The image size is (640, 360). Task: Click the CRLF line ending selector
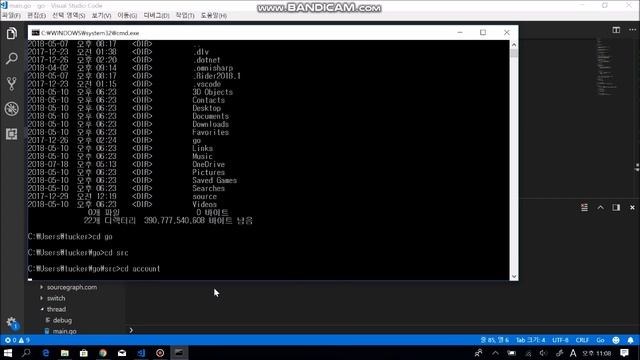click(582, 340)
